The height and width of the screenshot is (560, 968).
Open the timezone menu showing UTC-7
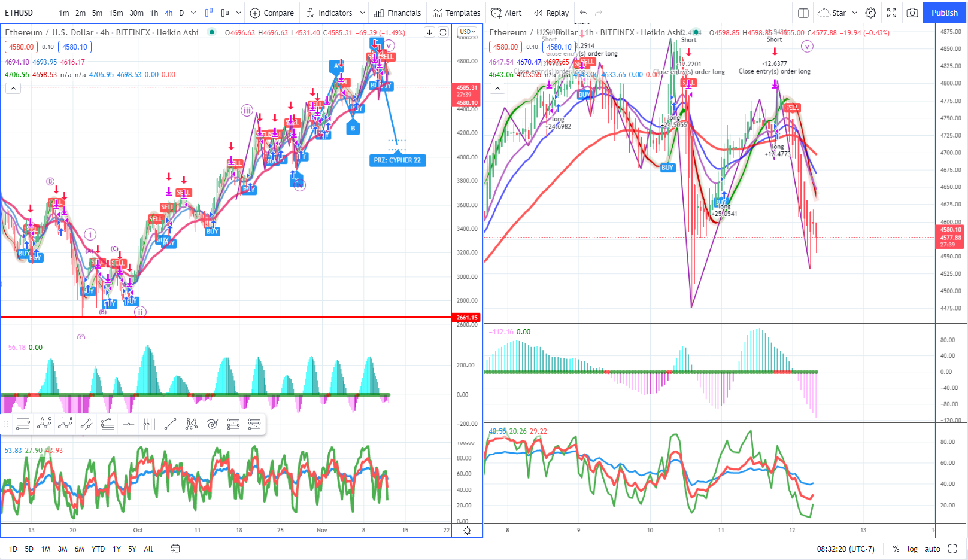tap(845, 549)
